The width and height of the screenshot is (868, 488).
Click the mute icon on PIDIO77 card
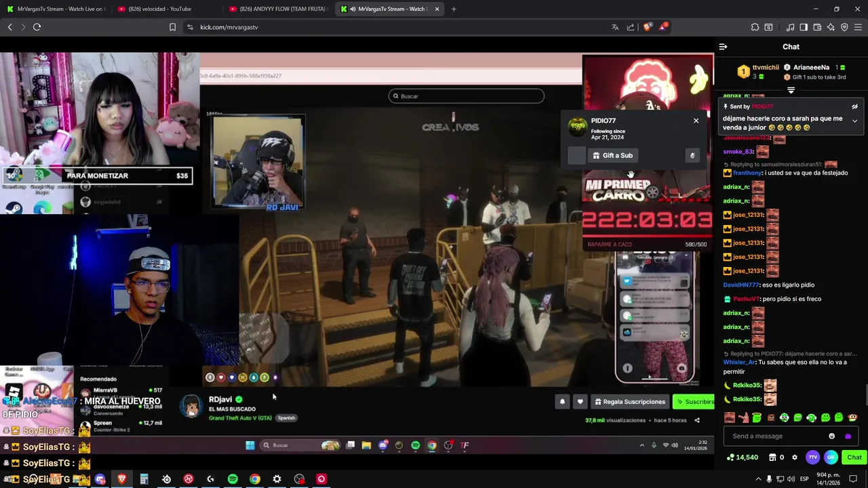[x=692, y=155]
